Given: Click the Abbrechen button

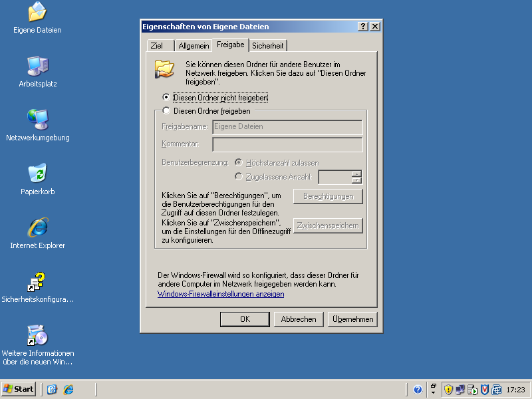Looking at the screenshot, I should 299,319.
